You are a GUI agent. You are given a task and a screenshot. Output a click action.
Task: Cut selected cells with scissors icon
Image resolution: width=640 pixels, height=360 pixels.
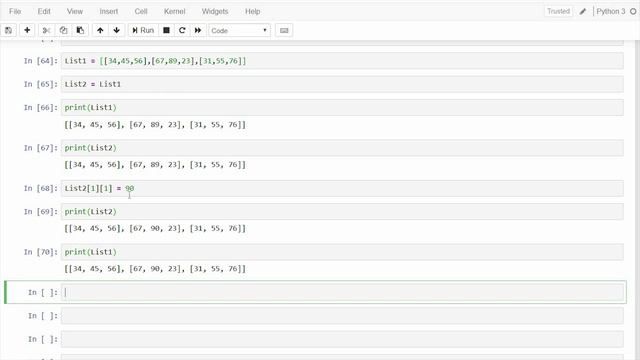[46, 31]
